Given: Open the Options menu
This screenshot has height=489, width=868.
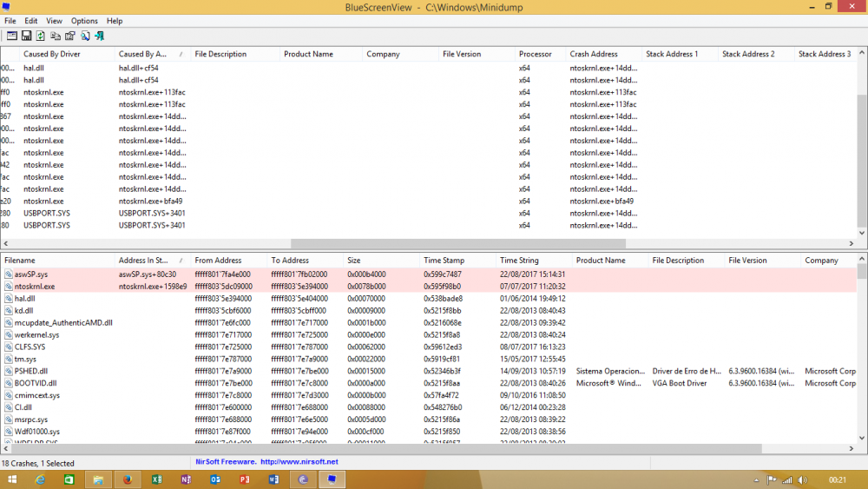Looking at the screenshot, I should (84, 21).
